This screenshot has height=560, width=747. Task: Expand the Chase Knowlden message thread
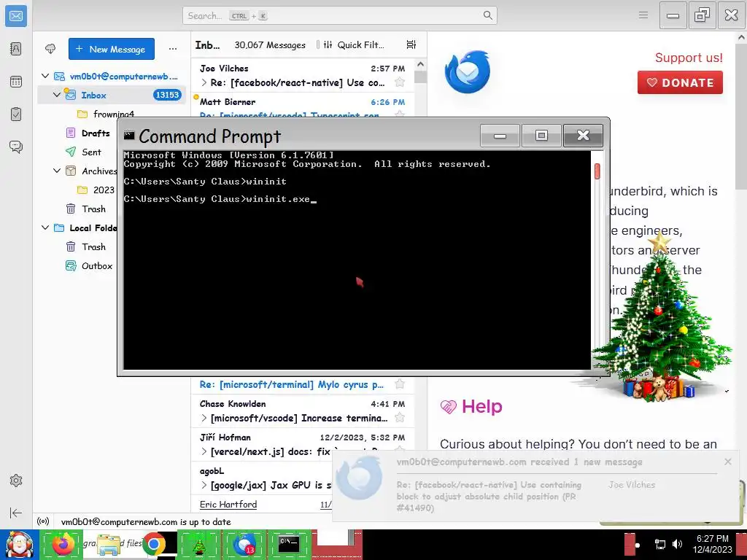(x=204, y=418)
